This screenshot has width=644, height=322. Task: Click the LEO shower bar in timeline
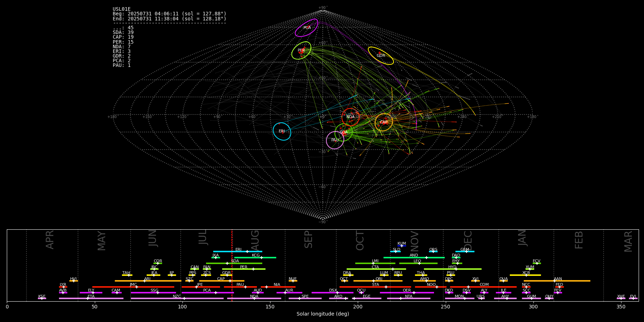click(418, 263)
